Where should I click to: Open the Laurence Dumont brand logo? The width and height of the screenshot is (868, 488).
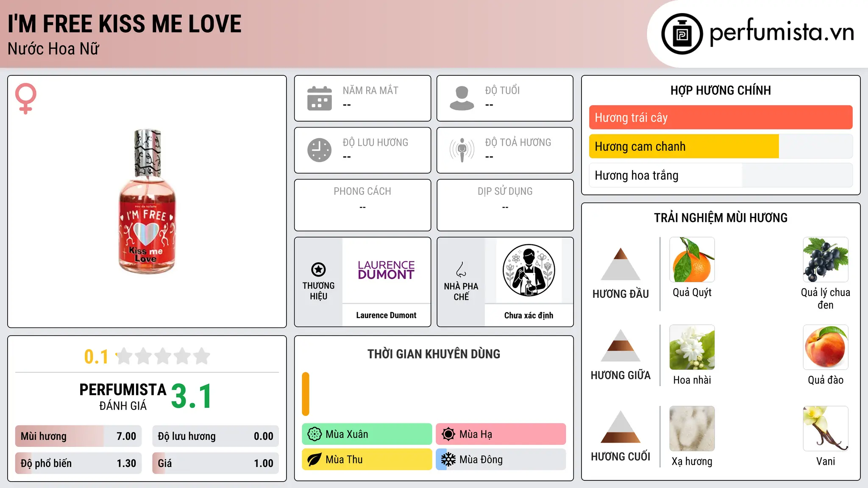tap(386, 270)
